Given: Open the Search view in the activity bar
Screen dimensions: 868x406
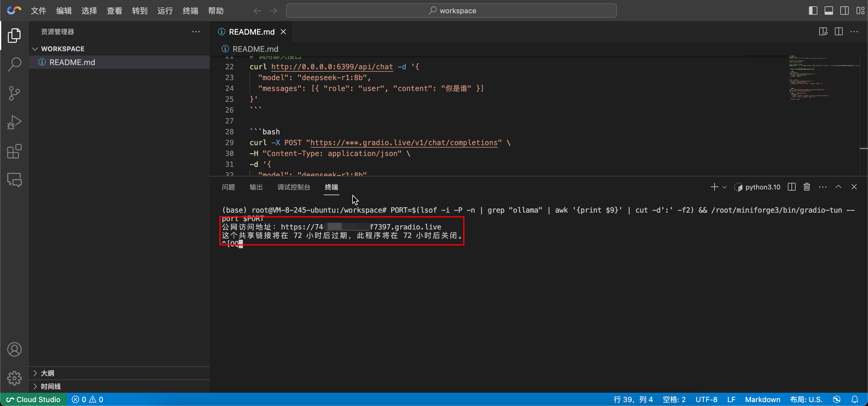Looking at the screenshot, I should [14, 64].
